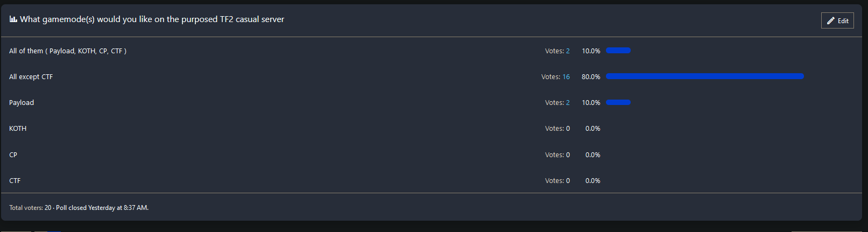Click the 10% result bar for All of them
Image resolution: width=868 pixels, height=232 pixels.
pyautogui.click(x=618, y=51)
